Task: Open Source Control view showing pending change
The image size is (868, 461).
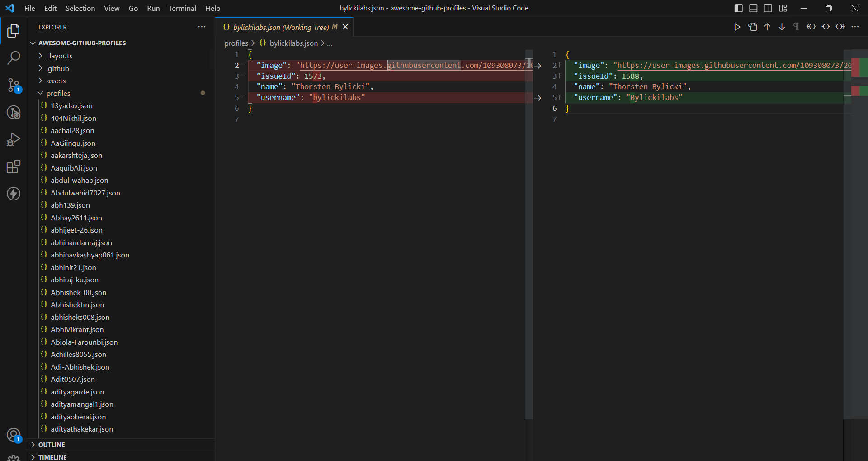Action: (x=14, y=86)
